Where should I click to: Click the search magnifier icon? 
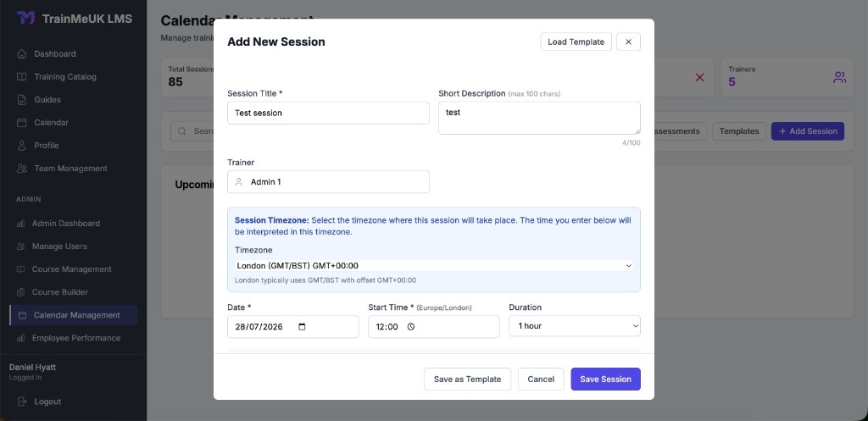point(182,131)
